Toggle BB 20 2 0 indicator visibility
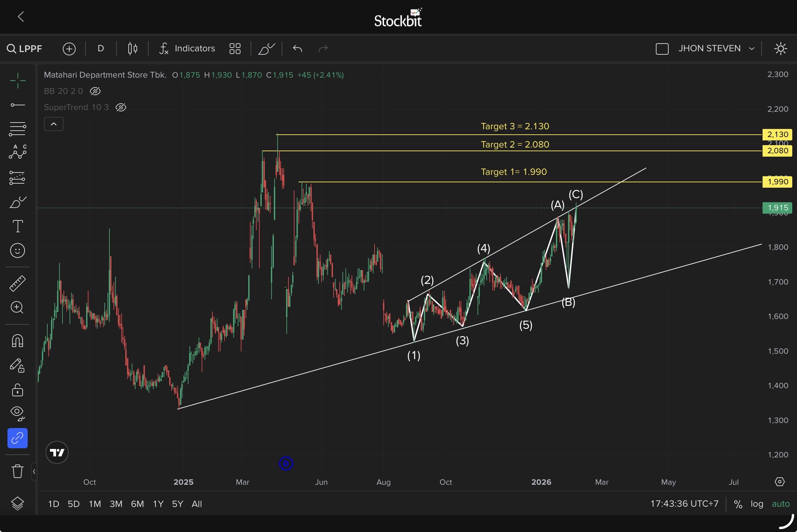797x532 pixels. 95,91
